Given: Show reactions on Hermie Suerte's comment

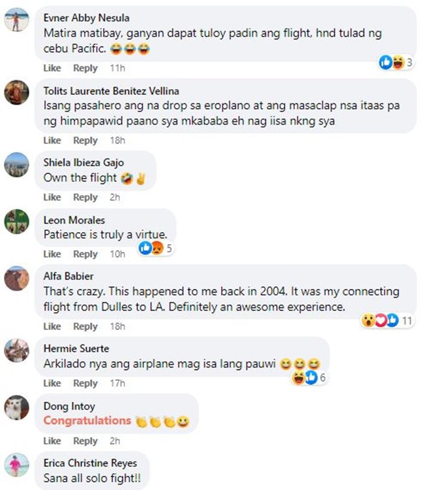Looking at the screenshot, I should (x=309, y=378).
